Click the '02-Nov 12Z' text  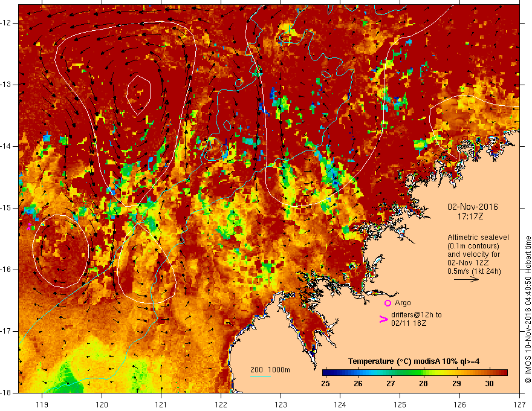point(467,263)
